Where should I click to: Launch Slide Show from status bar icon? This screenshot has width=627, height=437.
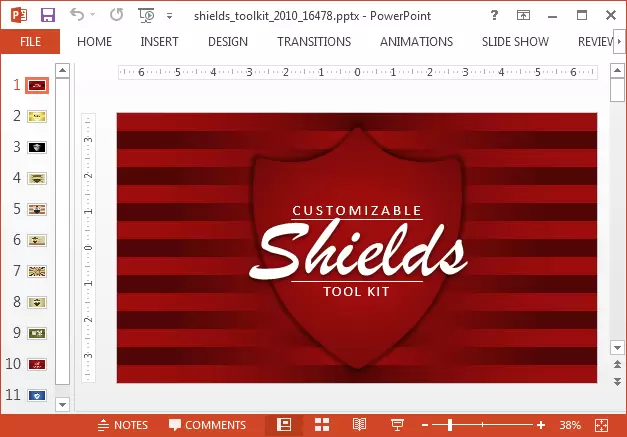tap(396, 425)
